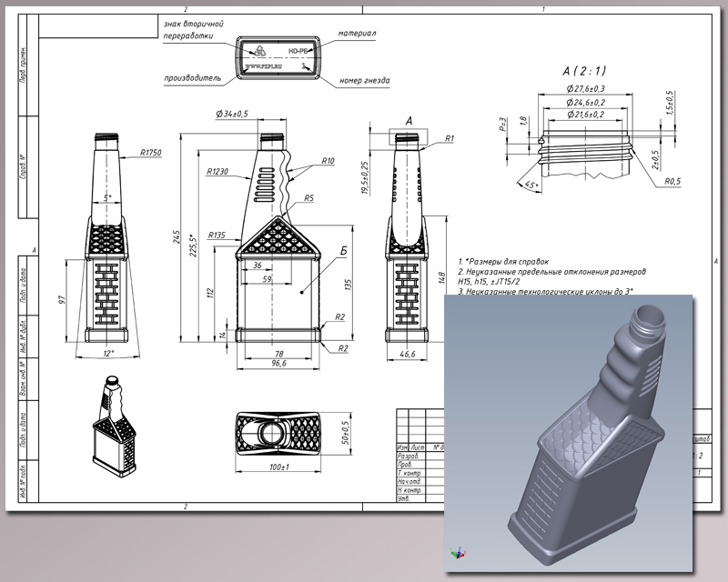Click the 'номер гнезда' callout label
The height and width of the screenshot is (582, 728).
pyautogui.click(x=365, y=80)
